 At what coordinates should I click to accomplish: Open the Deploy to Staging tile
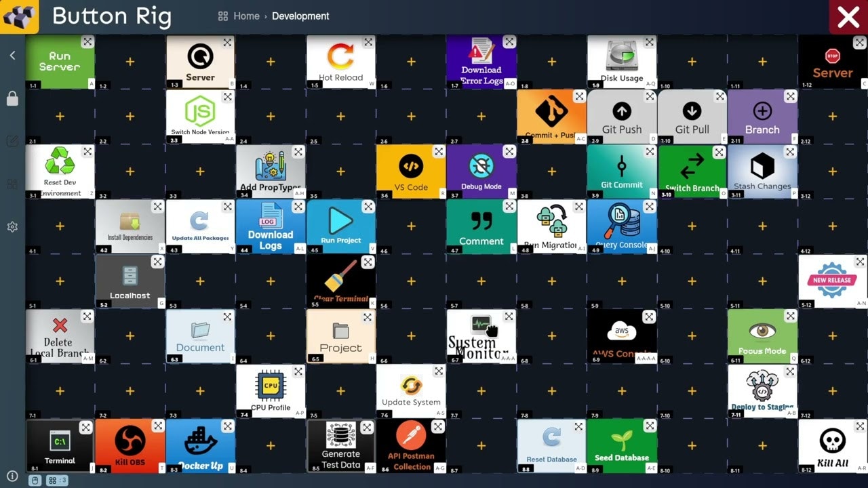[x=762, y=391]
